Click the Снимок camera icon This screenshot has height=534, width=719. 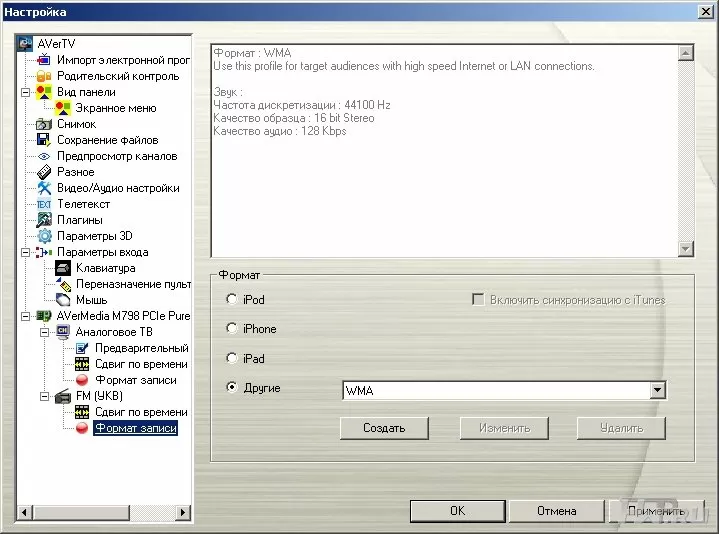(44, 124)
